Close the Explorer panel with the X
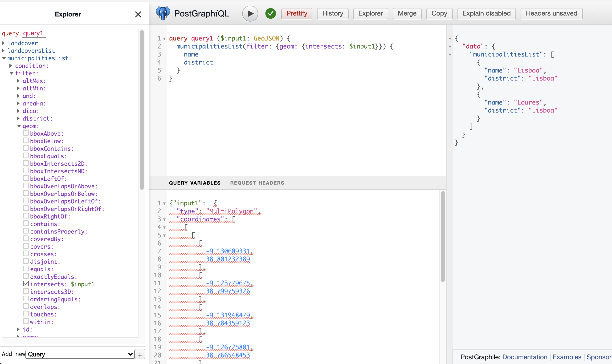612x364 pixels. (138, 14)
